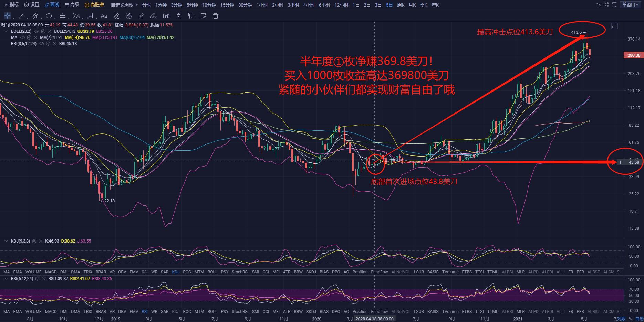Collapse the KDJ(9,3,3) panel chevron
The width and height of the screenshot is (644, 322).
(6, 241)
